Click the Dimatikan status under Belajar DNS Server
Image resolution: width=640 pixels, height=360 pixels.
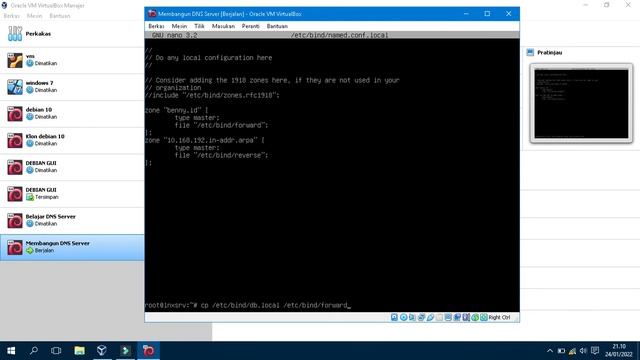[x=46, y=224]
